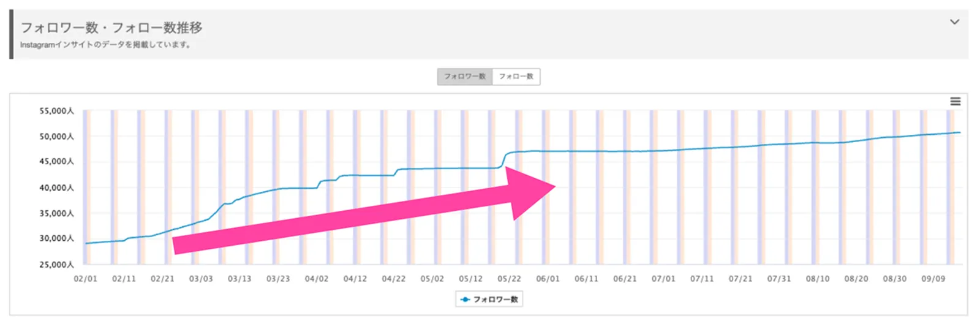980x326 pixels.
Task: Click the 03/13 date on x-axis
Action: pyautogui.click(x=239, y=279)
